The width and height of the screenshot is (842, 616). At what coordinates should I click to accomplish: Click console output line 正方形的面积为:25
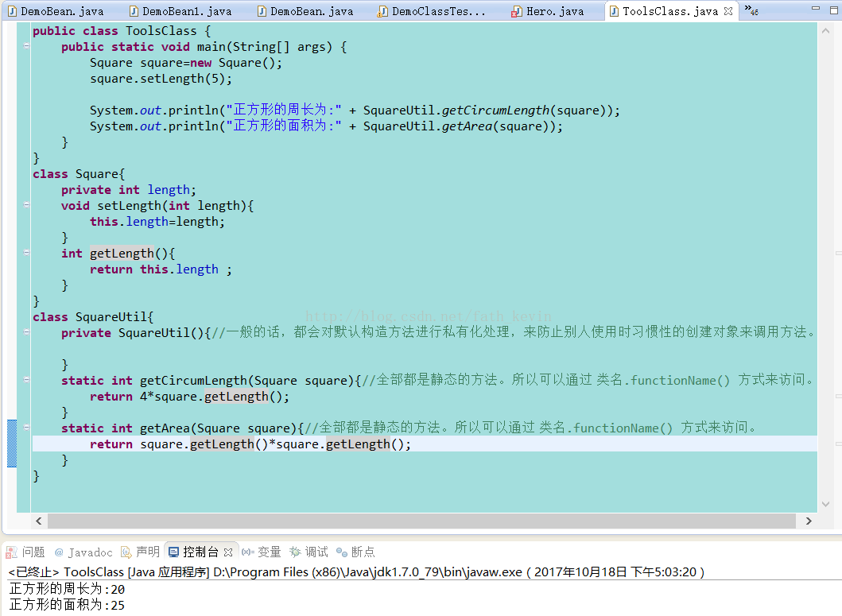(x=67, y=605)
